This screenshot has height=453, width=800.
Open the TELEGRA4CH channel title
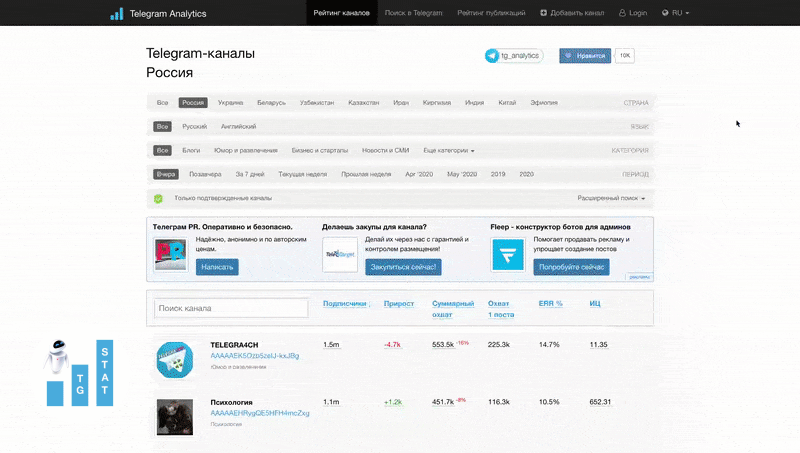pyautogui.click(x=234, y=345)
